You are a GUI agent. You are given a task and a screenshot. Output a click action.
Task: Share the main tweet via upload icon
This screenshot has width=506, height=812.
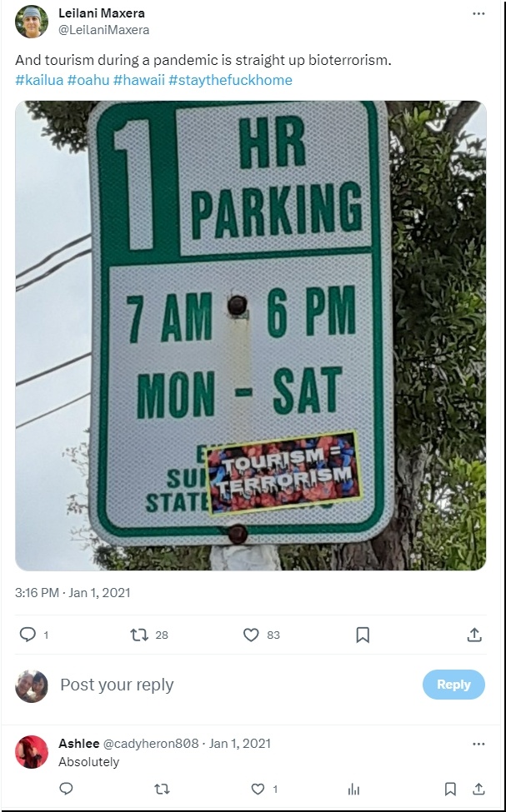474,635
